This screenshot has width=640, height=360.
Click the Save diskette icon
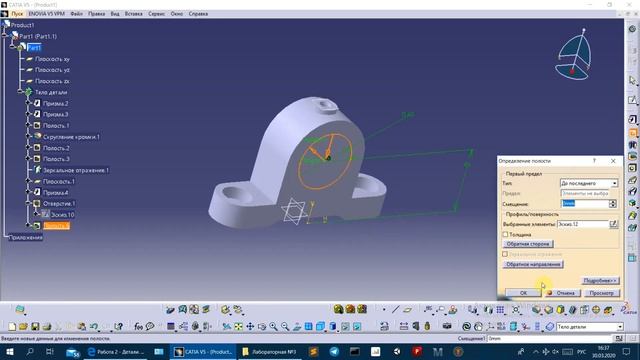[x=35, y=326]
